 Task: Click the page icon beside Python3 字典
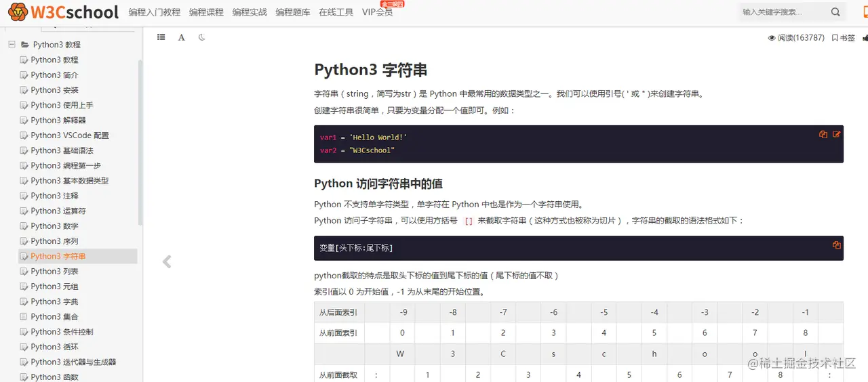24,301
